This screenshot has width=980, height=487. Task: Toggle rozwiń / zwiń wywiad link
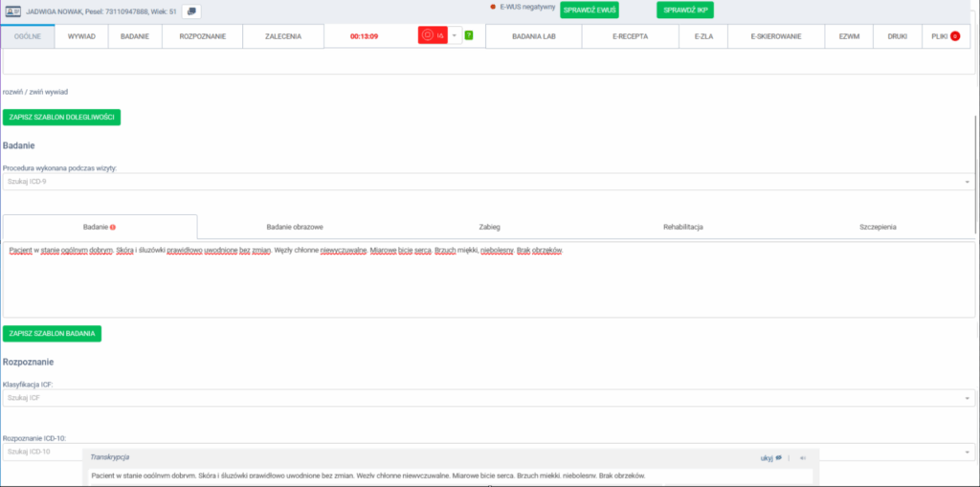pyautogui.click(x=35, y=92)
